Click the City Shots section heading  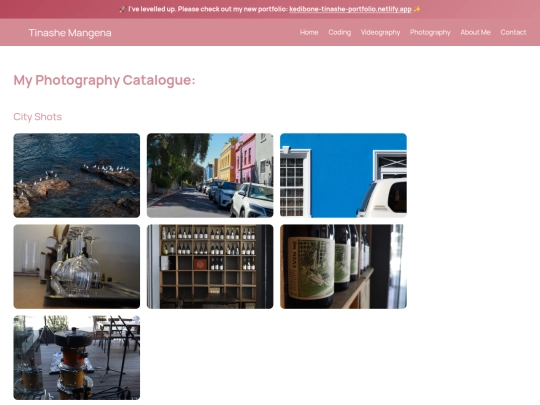[x=38, y=117]
